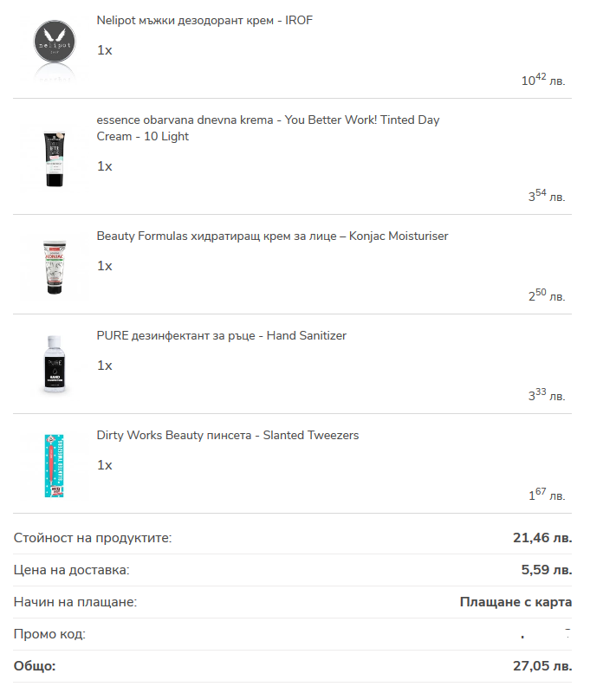Screen dimensions: 616x693
Task: Click the 10.42 лв. price of Nelipot
Action: coord(542,80)
